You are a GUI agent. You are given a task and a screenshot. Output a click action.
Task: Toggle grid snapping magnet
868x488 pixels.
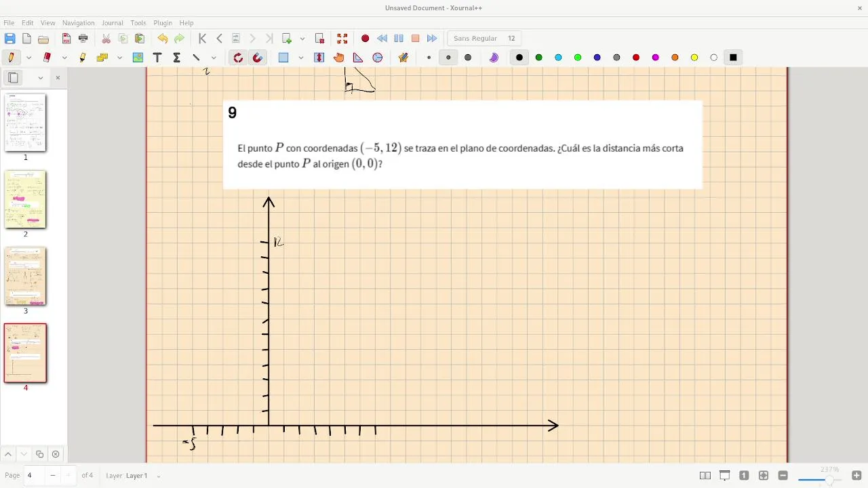click(x=258, y=58)
